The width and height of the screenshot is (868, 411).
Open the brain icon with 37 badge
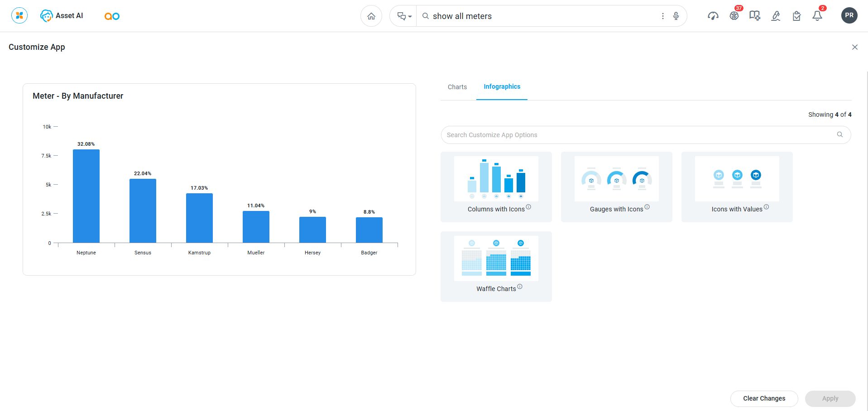pyautogui.click(x=734, y=16)
